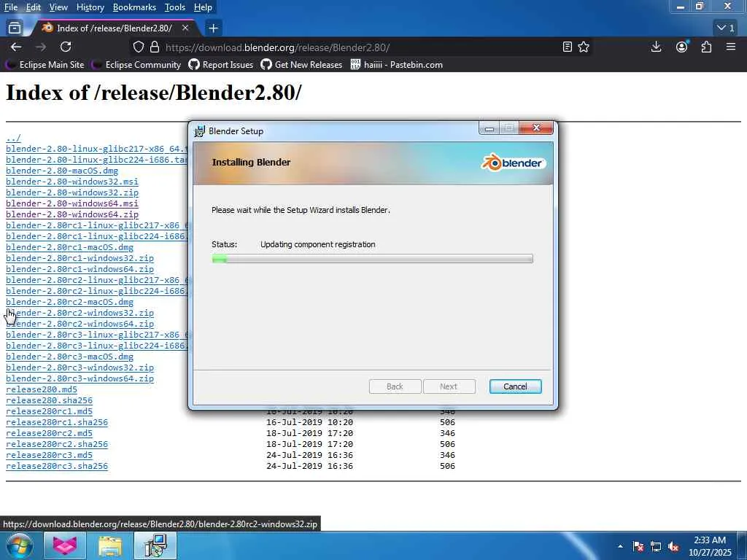Open the Help menu
This screenshot has width=747, height=560.
203,7
